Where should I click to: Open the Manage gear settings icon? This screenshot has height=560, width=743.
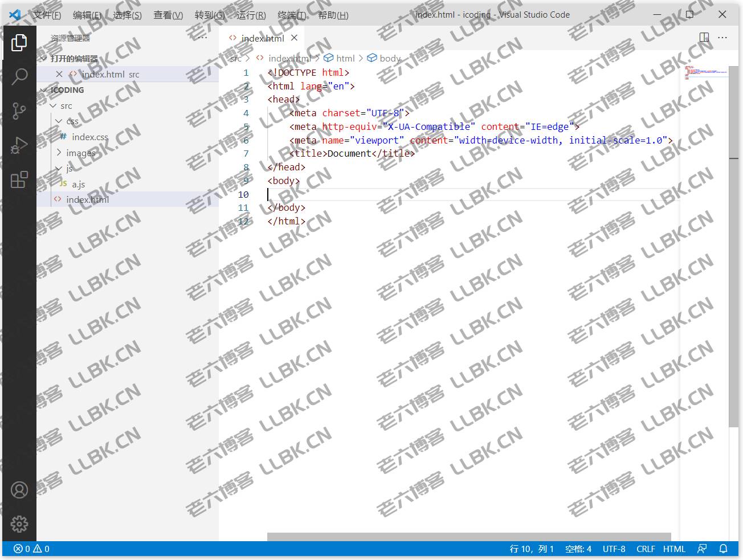coord(19,524)
